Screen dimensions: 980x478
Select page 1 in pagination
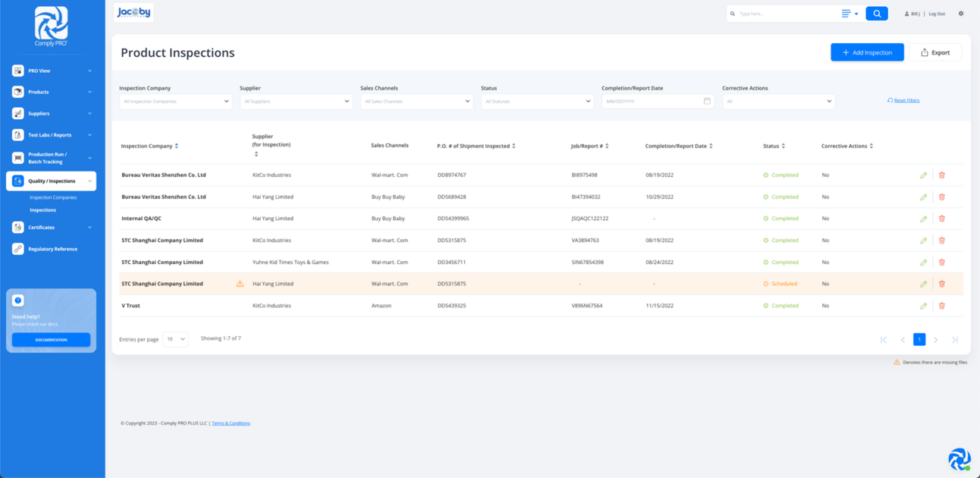point(919,340)
